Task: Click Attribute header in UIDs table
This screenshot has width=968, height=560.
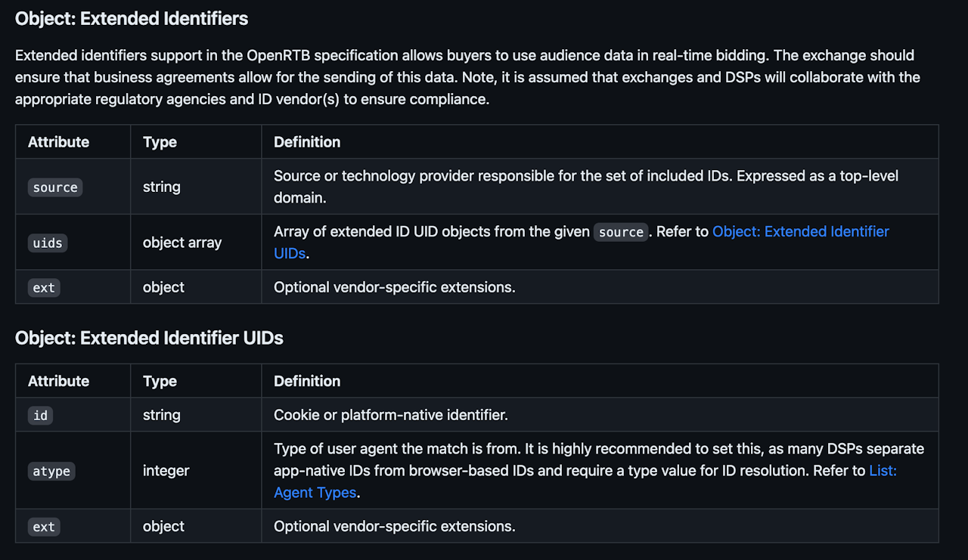Action: 58,381
